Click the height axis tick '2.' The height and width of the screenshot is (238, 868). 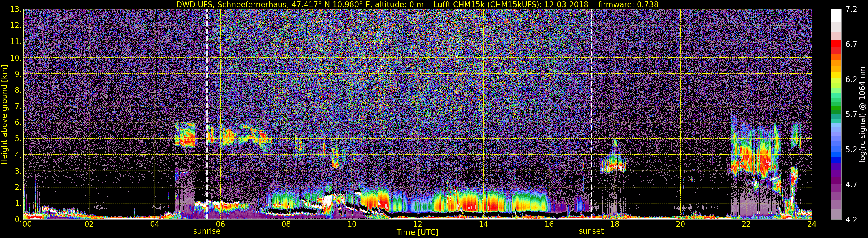click(18, 188)
